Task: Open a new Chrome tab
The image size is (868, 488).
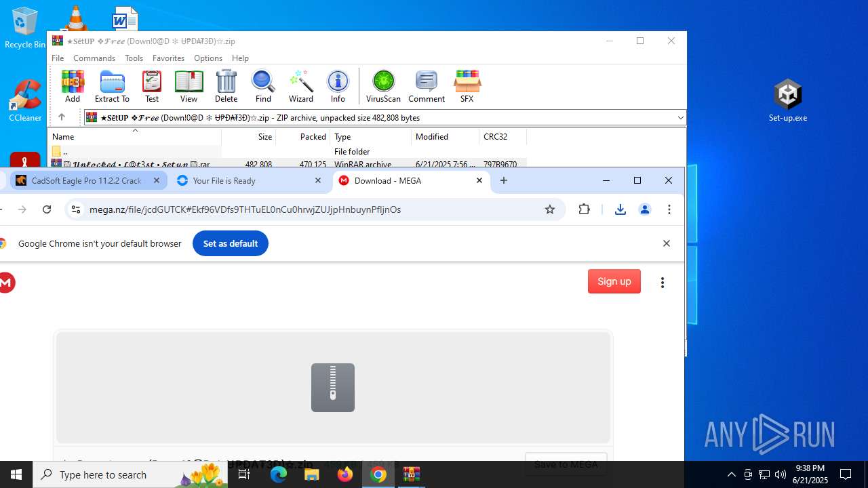Action: click(x=504, y=180)
